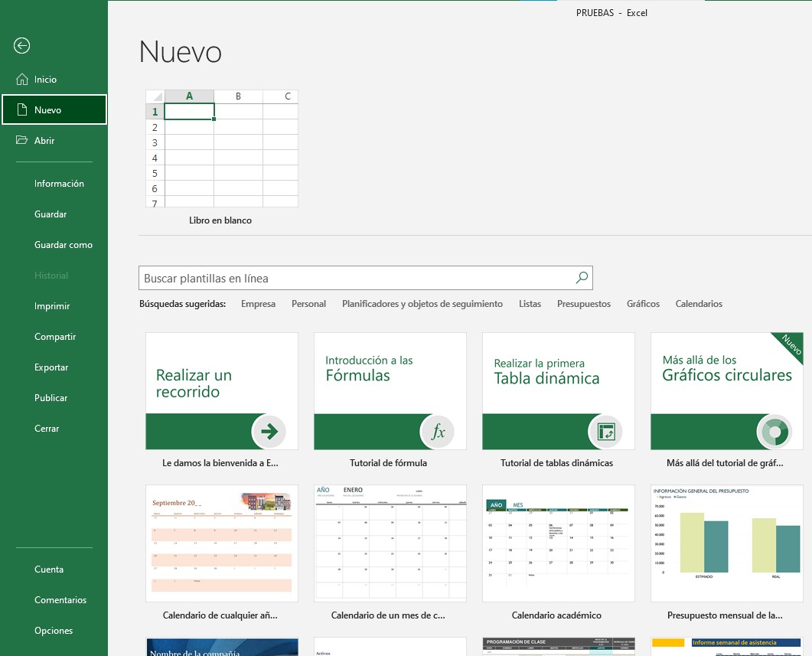Open the Cuenta settings
This screenshot has width=812, height=656.
(48, 569)
